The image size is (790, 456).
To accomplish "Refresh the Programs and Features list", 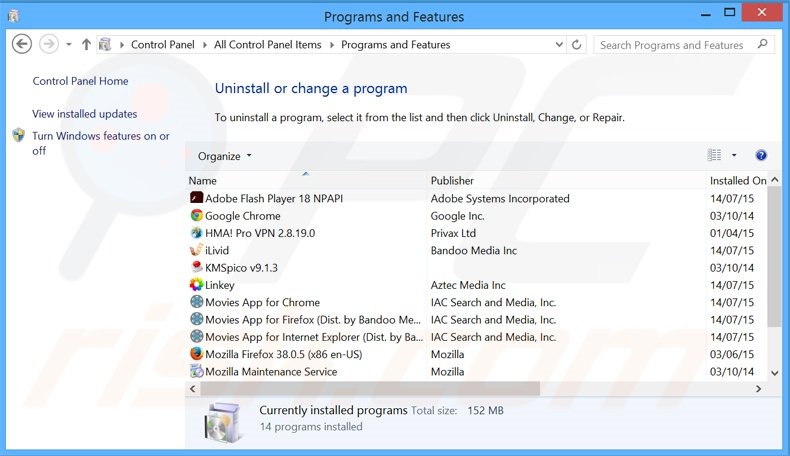I will coord(576,45).
